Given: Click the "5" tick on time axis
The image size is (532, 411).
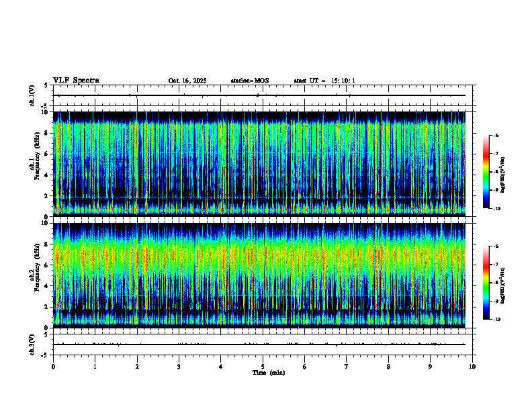Looking at the screenshot, I should 263,367.
